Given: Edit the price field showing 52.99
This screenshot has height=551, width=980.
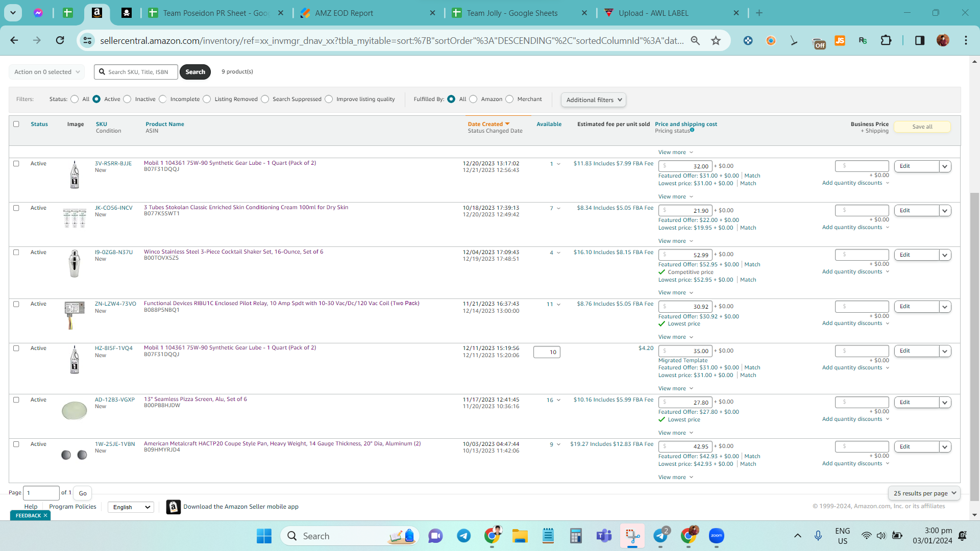Looking at the screenshot, I should (685, 255).
